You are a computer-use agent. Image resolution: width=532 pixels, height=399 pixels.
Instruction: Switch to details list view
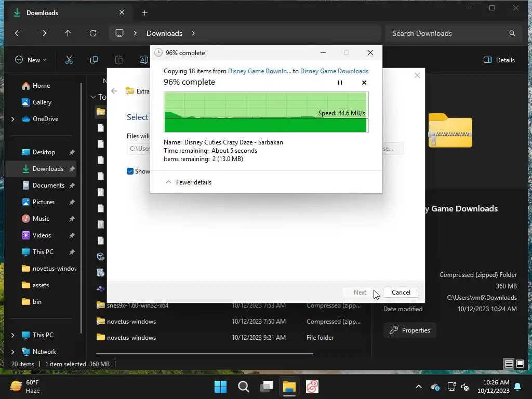click(509, 364)
